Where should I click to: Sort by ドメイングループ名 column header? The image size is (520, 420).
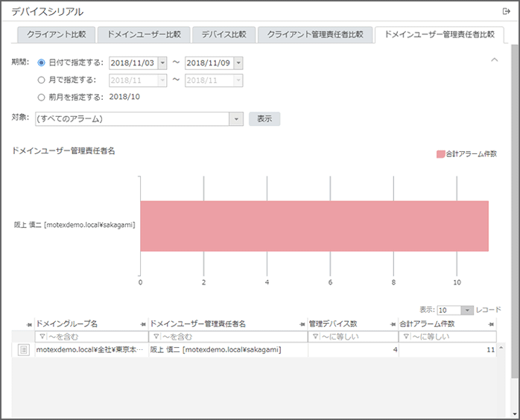coord(66,324)
